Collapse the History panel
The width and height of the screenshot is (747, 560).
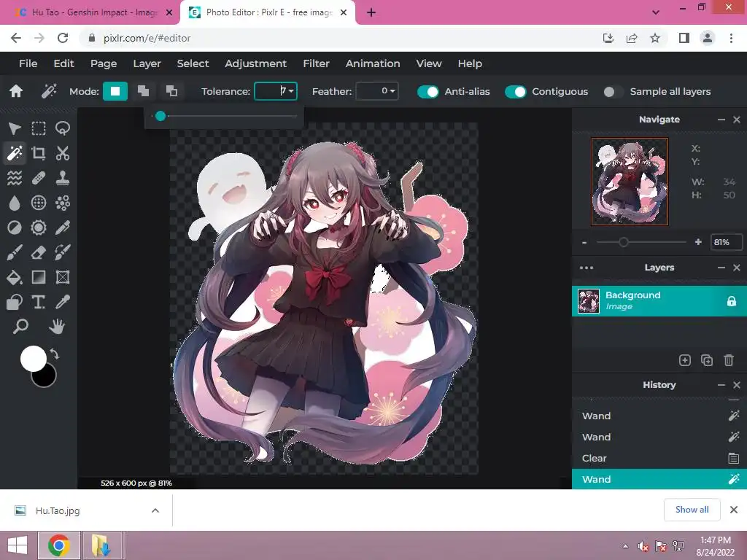pyautogui.click(x=721, y=385)
